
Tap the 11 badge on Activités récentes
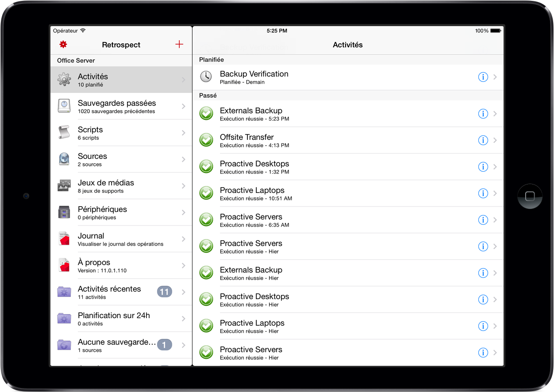click(165, 292)
